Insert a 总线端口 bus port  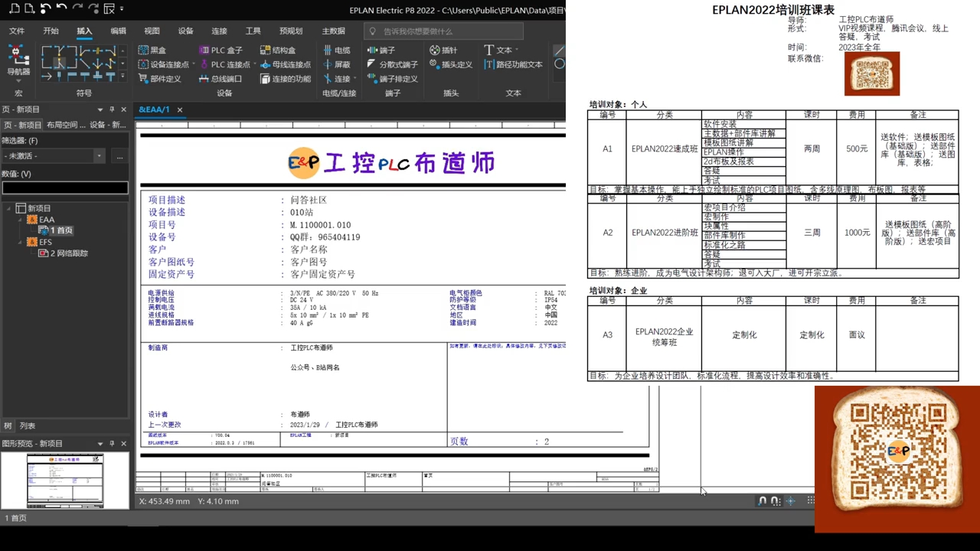(x=220, y=79)
